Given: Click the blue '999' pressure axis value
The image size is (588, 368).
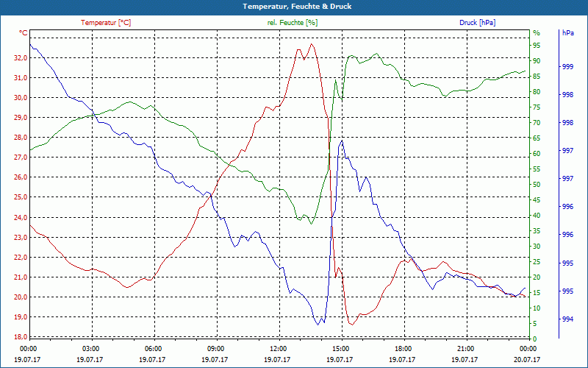Looking at the screenshot, I should [x=567, y=67].
